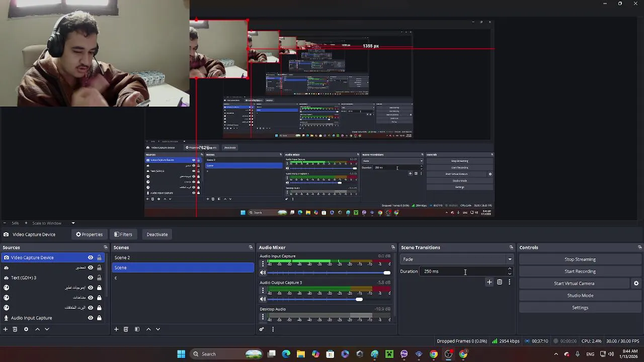Open File Explorer from taskbar

(300, 354)
